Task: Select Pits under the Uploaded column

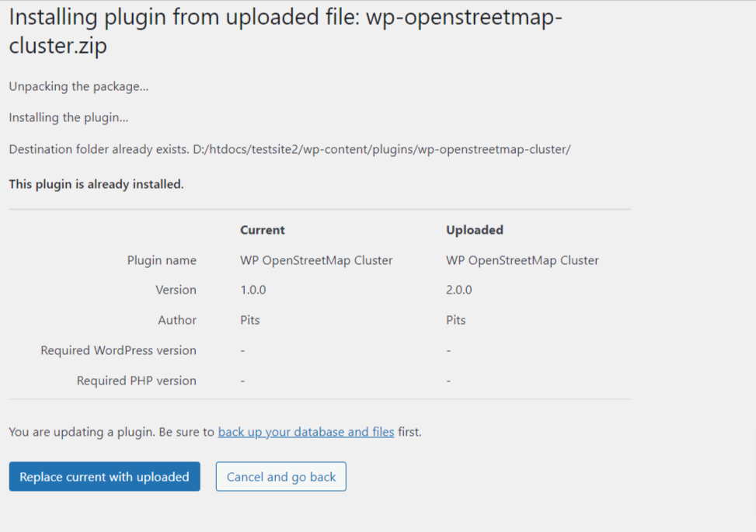Action: [x=456, y=320]
